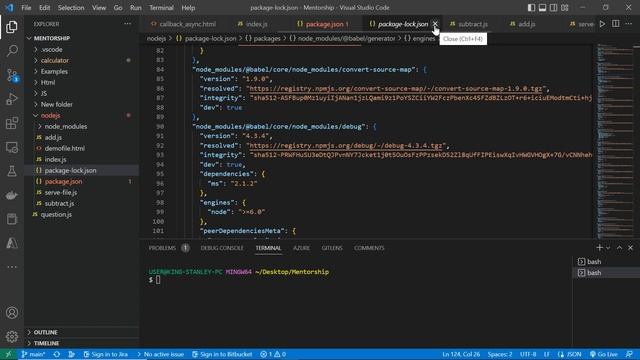Change the JSON language mode

click(x=570, y=354)
